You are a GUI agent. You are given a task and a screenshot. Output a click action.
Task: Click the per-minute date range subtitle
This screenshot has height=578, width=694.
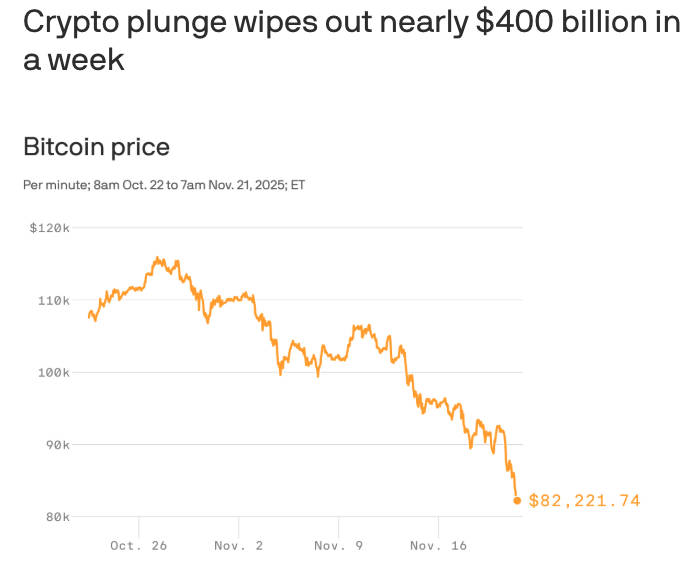[163, 185]
